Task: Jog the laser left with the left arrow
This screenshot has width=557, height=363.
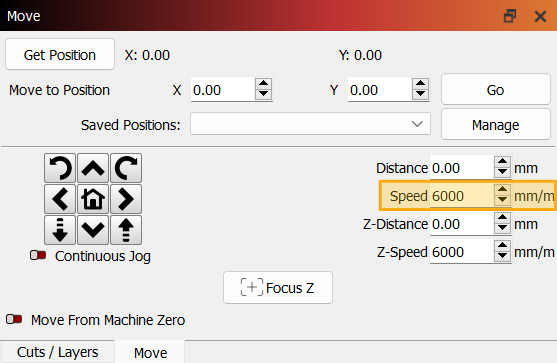Action: pyautogui.click(x=60, y=199)
